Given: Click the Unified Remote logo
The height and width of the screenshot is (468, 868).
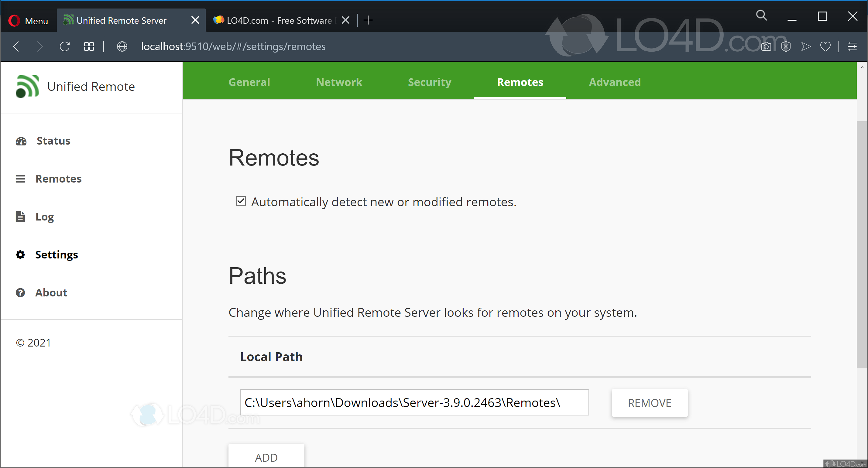Looking at the screenshot, I should click(x=28, y=86).
